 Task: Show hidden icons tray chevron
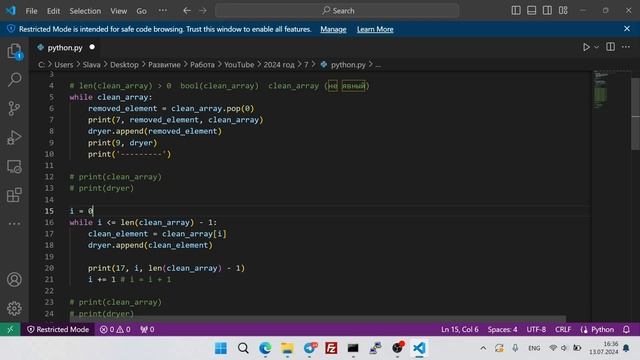click(x=483, y=348)
